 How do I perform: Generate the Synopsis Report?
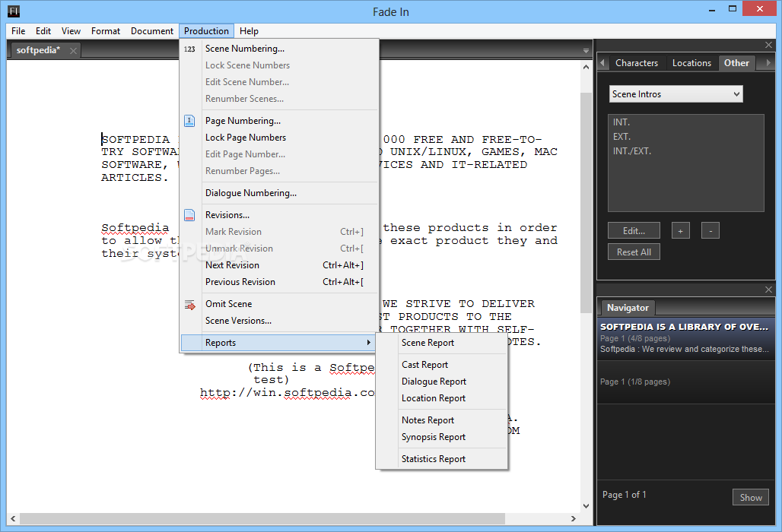pyautogui.click(x=442, y=437)
